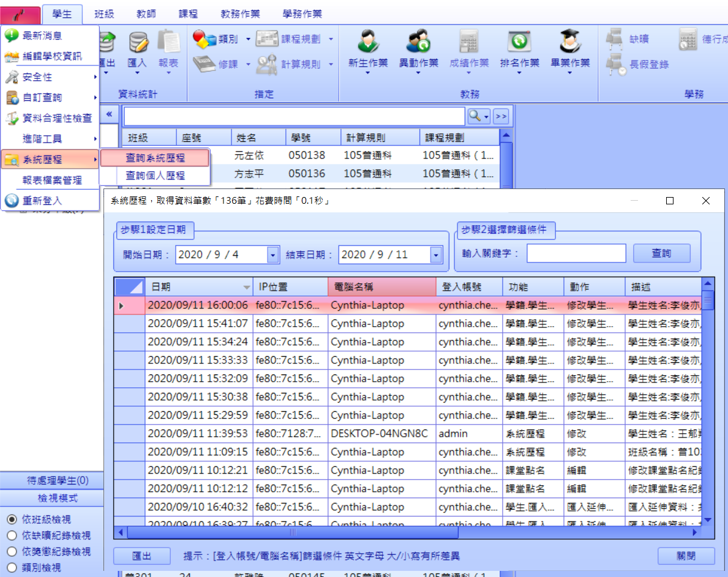Click the >> expand search button
Viewport: 728px width, 577px height.
click(501, 116)
